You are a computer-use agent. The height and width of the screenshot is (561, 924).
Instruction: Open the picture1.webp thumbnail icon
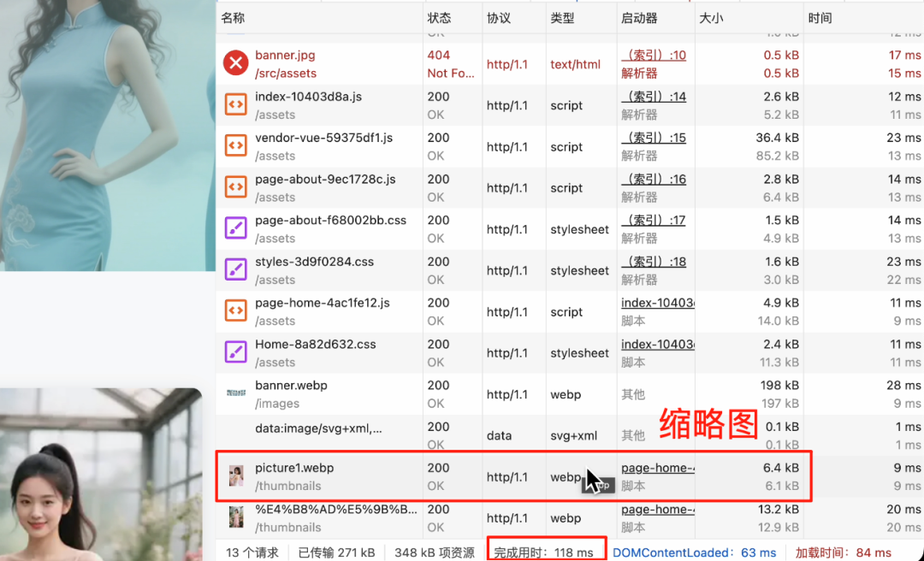[x=235, y=476]
